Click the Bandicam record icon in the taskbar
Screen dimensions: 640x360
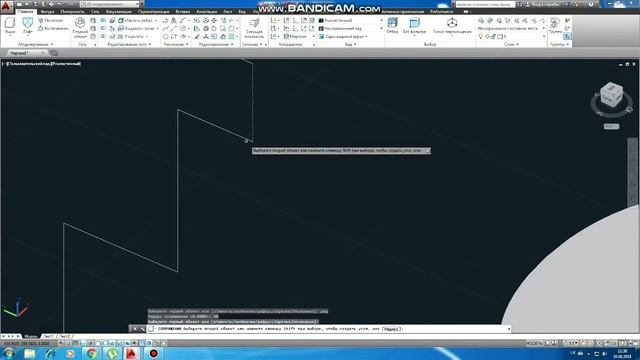[x=153, y=353]
